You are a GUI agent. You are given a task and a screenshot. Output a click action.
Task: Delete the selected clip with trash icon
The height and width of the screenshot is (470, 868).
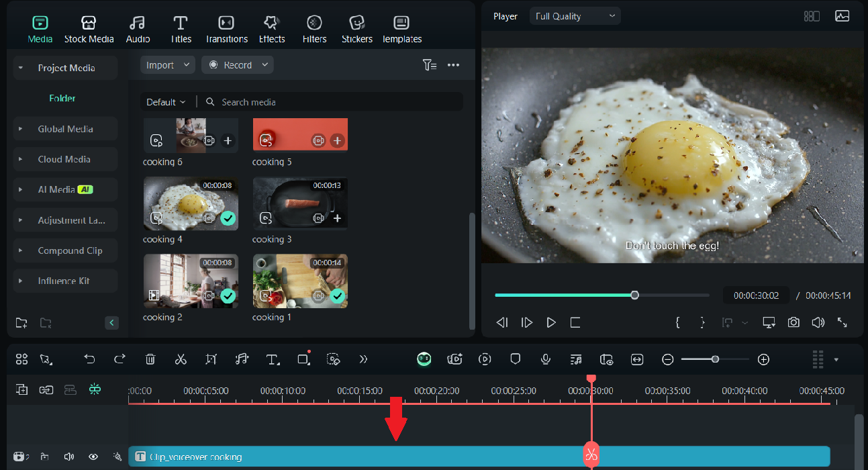coord(150,359)
